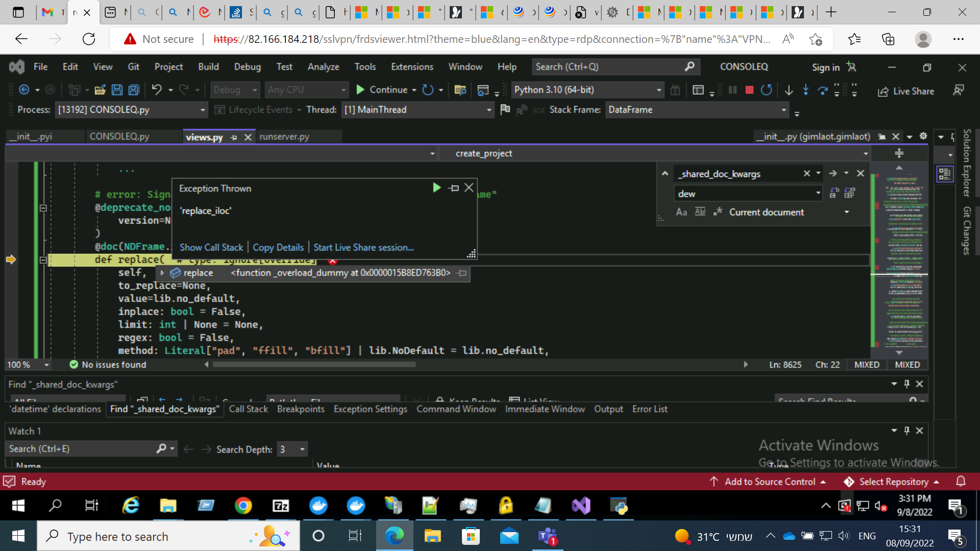Image resolution: width=980 pixels, height=551 pixels.
Task: Open the Extensions menu
Action: (412, 67)
